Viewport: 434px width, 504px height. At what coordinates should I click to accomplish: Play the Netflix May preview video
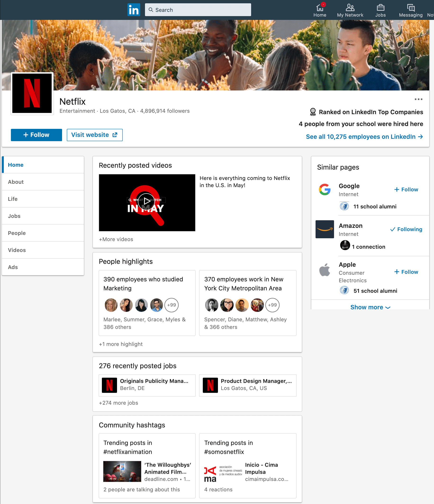coord(146,202)
